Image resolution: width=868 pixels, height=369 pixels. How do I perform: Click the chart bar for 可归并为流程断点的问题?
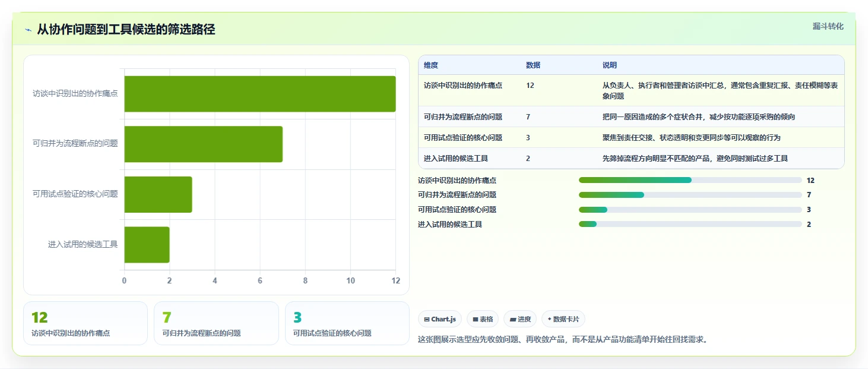pos(204,144)
